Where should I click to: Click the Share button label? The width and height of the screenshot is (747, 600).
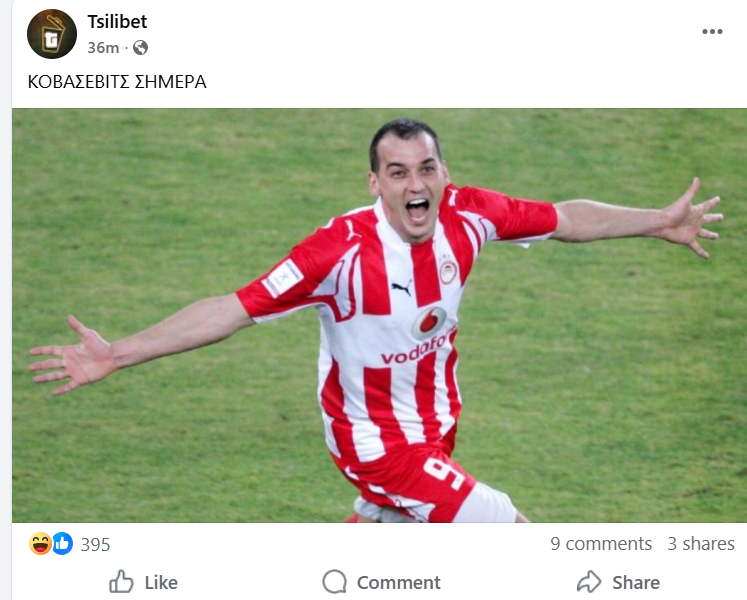636,582
